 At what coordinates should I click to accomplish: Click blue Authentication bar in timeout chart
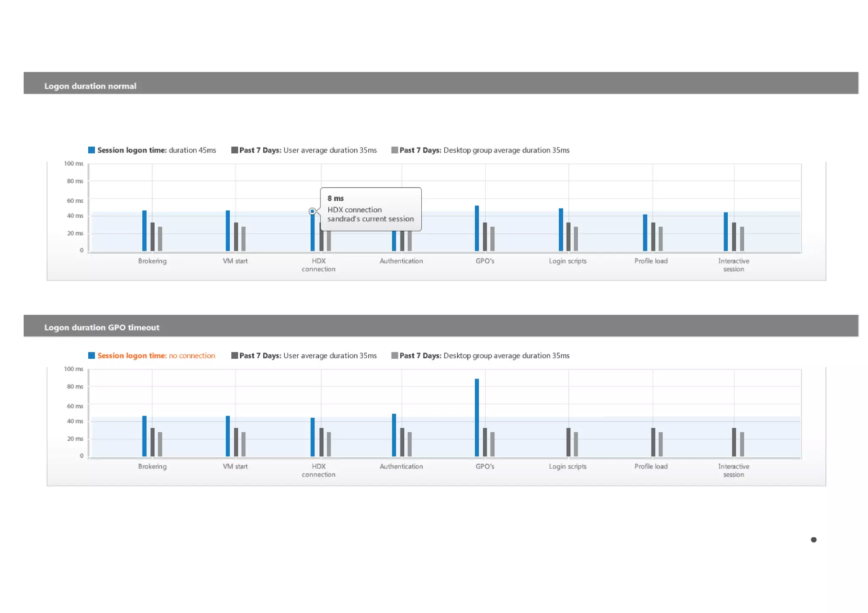pyautogui.click(x=394, y=435)
